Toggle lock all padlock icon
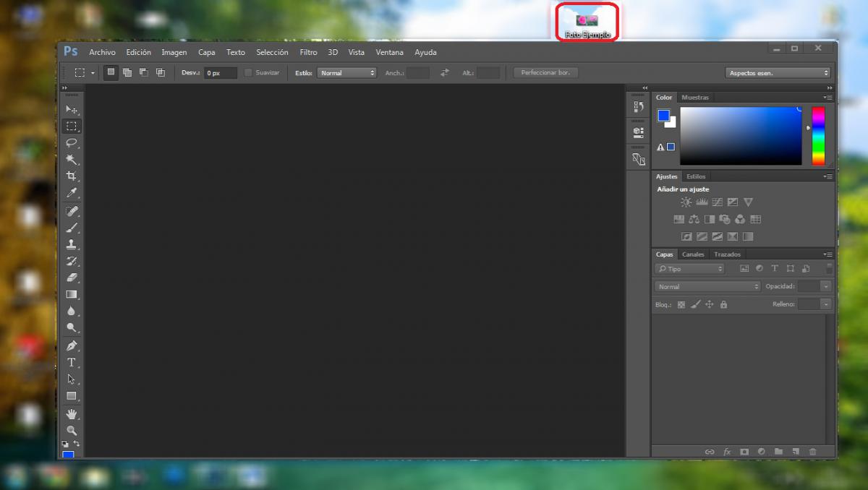 point(723,304)
